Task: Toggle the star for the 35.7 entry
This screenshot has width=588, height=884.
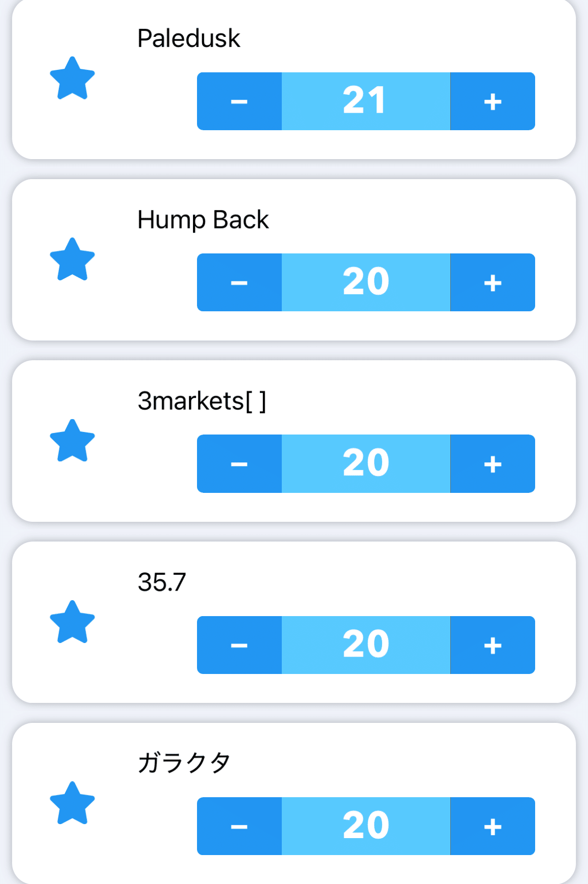Action: click(72, 622)
